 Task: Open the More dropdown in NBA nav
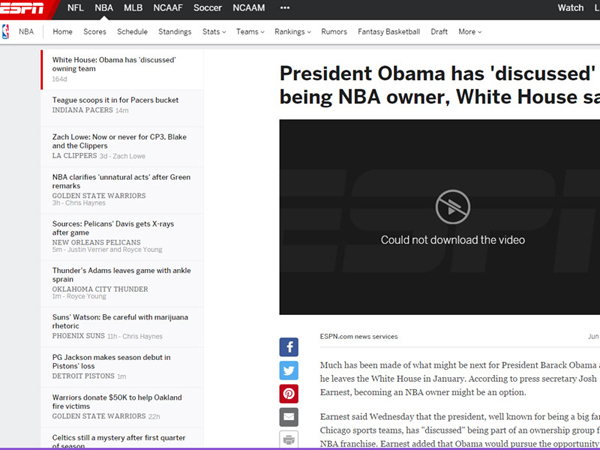pyautogui.click(x=469, y=32)
